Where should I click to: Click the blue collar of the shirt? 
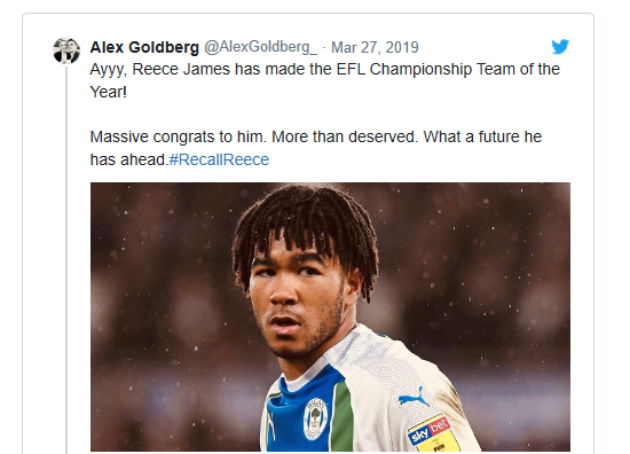pyautogui.click(x=290, y=385)
